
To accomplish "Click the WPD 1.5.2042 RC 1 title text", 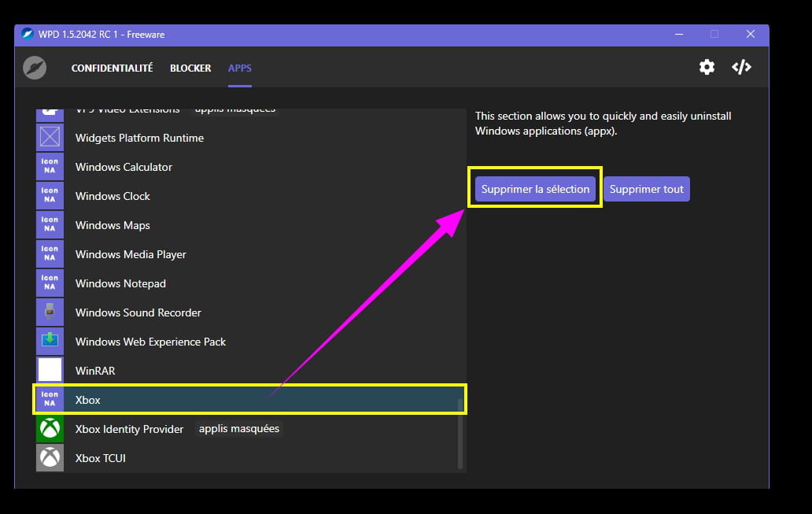I will pyautogui.click(x=101, y=34).
